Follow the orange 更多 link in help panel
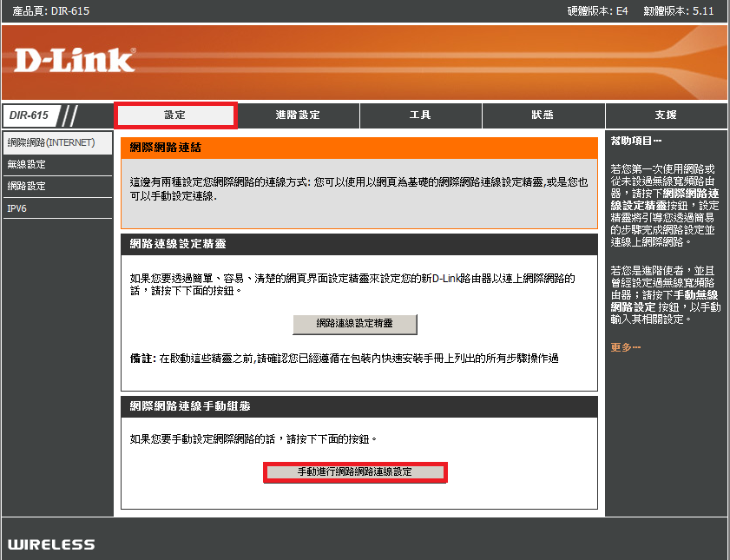The height and width of the screenshot is (560, 730). (x=625, y=347)
